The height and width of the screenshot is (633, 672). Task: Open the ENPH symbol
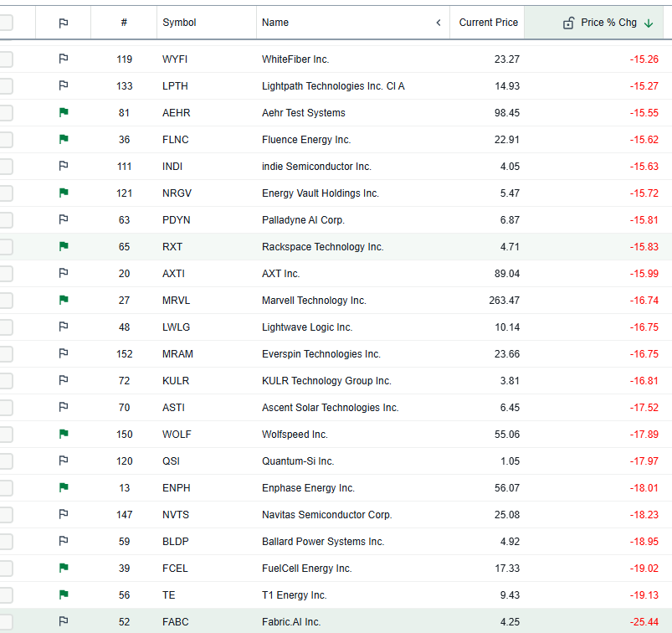176,488
